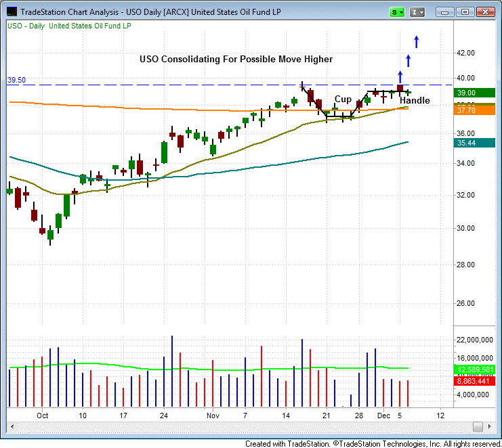Click the '12' date axis label
This screenshot has width=502, height=448.
pos(440,416)
